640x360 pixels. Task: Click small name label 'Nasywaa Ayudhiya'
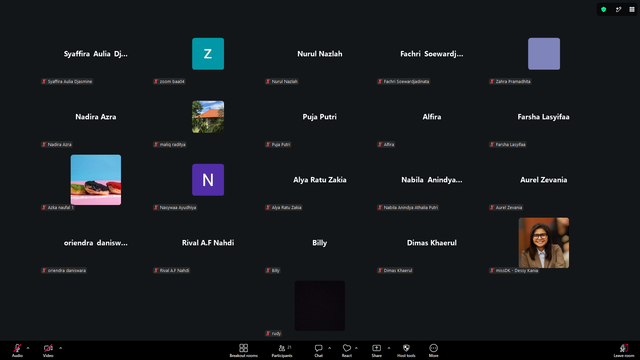178,207
